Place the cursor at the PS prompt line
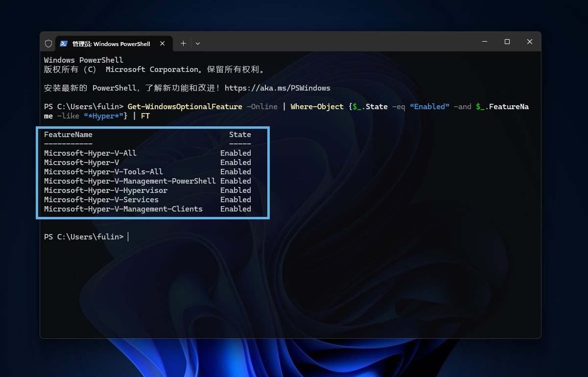Viewport: 588px width, 377px height. click(x=128, y=236)
